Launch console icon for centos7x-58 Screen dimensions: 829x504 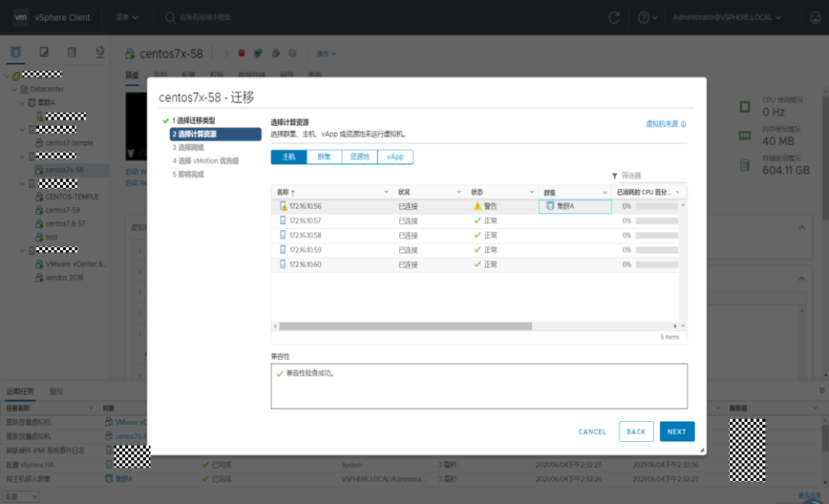(258, 53)
